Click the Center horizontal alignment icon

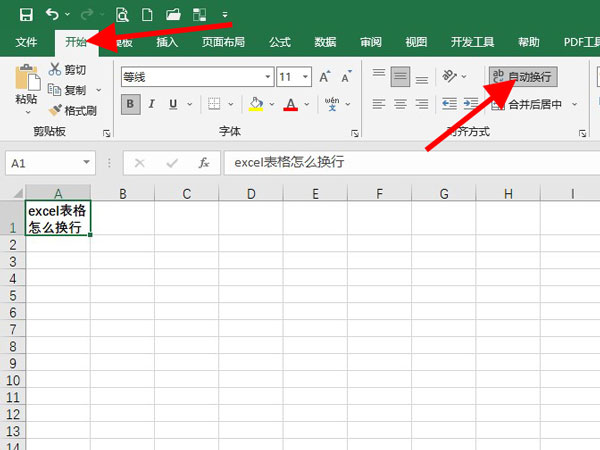pos(400,104)
